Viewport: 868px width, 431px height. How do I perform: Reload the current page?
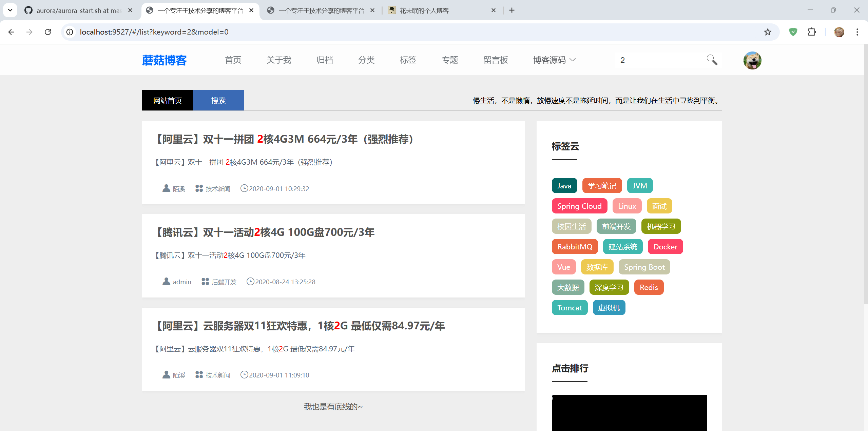(48, 32)
